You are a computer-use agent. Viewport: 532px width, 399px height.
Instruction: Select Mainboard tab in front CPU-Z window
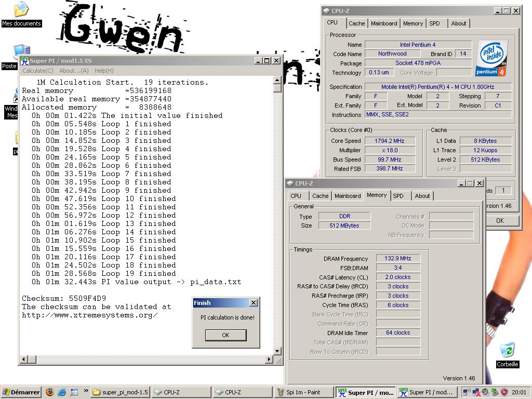(348, 196)
